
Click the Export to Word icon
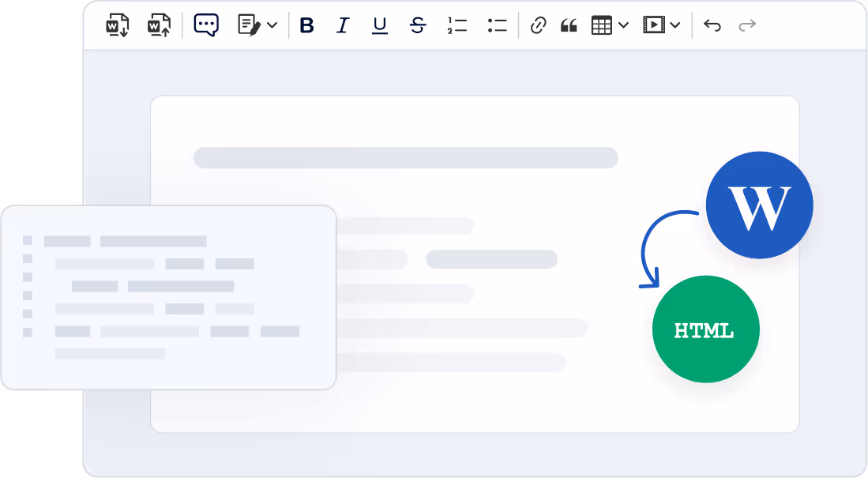(160, 25)
